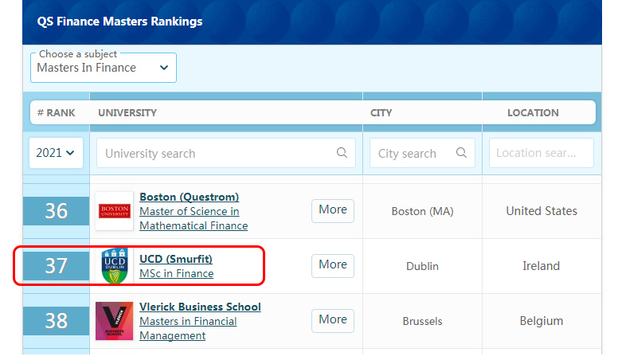Click the UCD Dublin crest logo
Image resolution: width=618 pixels, height=364 pixels.
click(x=114, y=266)
